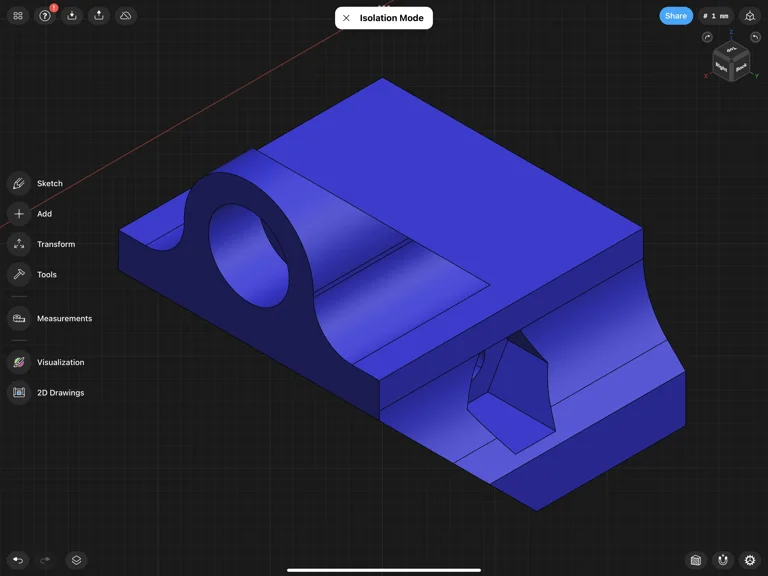Click the Transform tool icon

tap(19, 244)
